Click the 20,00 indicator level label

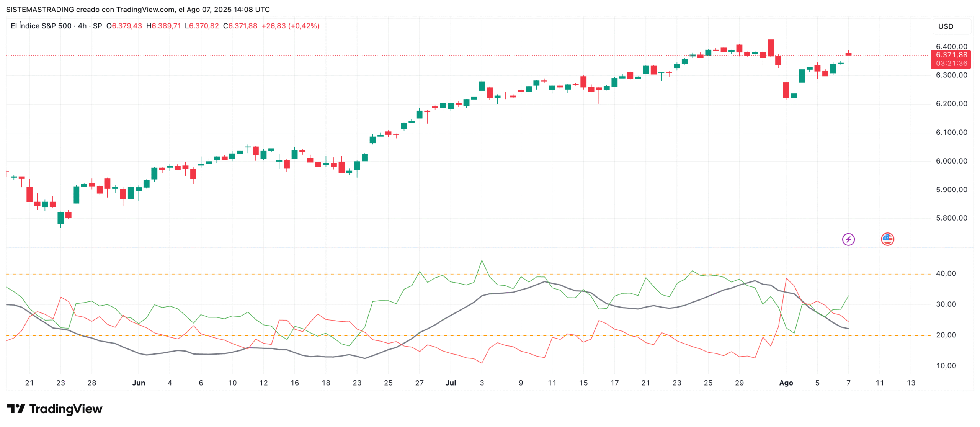[x=946, y=335]
